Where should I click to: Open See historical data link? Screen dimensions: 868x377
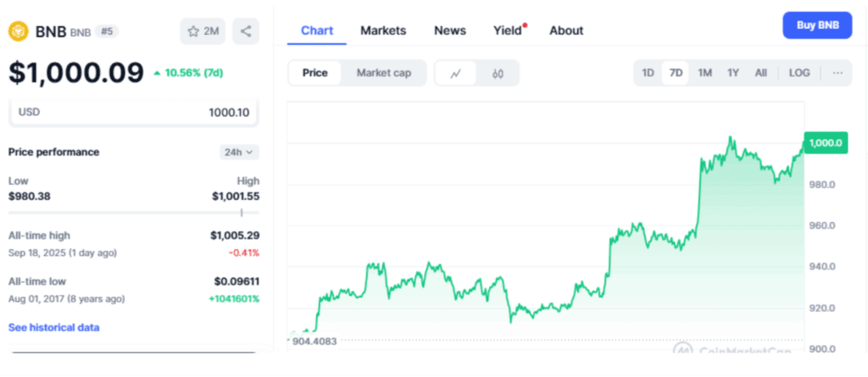[x=53, y=327]
